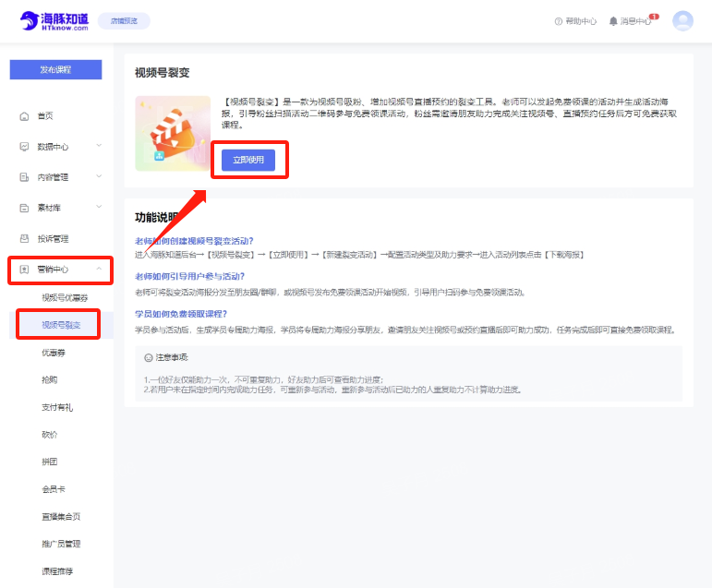
Task: Select 视频号裂变 submenu item
Action: pyautogui.click(x=61, y=325)
